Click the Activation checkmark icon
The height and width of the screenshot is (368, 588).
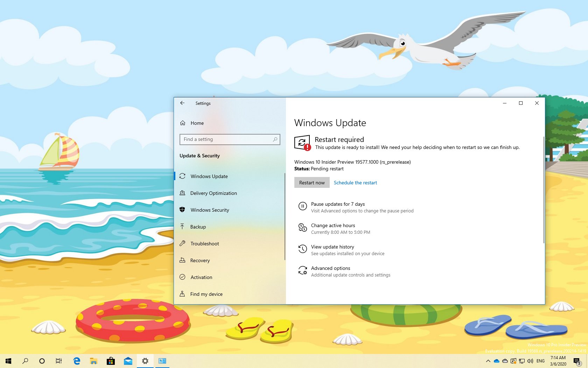182,277
